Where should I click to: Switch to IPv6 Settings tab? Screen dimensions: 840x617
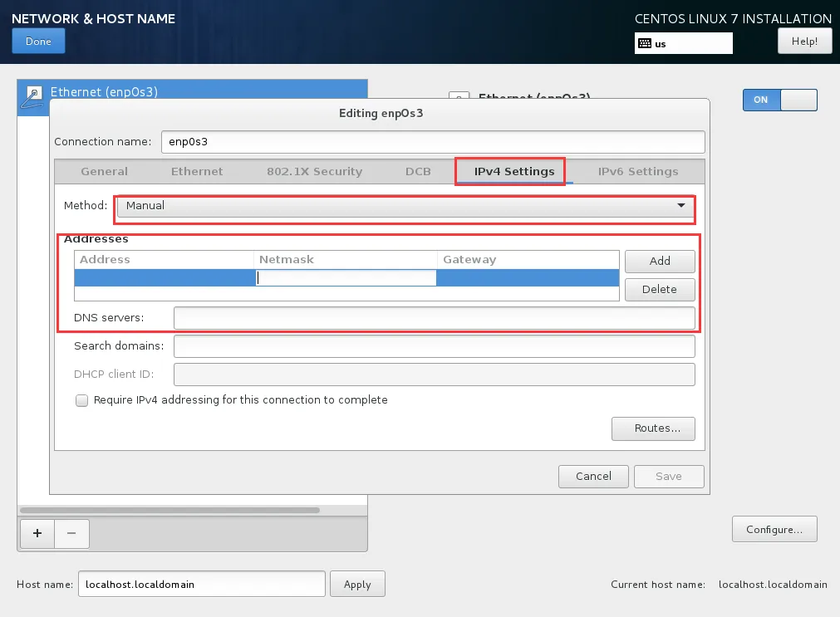coord(637,171)
